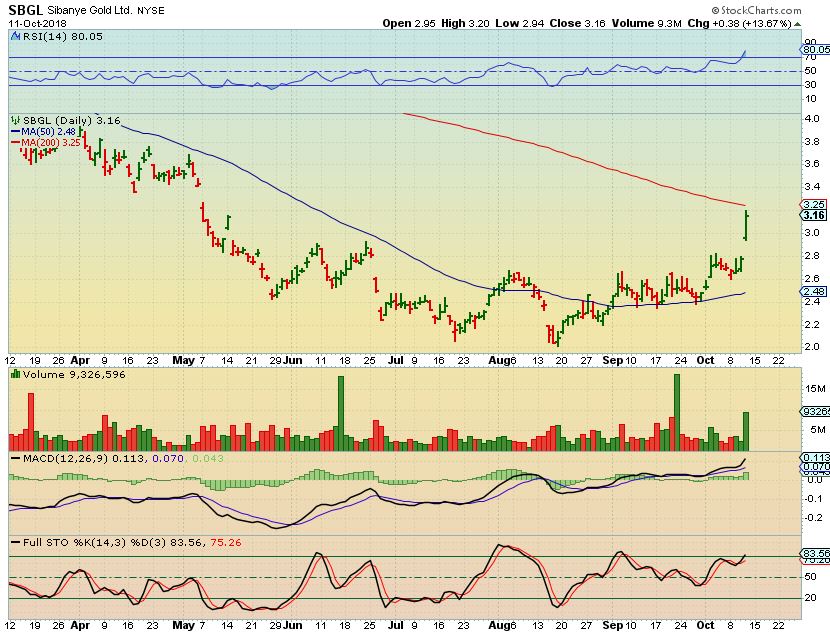Click the Oct label on the bottom date axis
830x635 pixels.
coord(705,625)
